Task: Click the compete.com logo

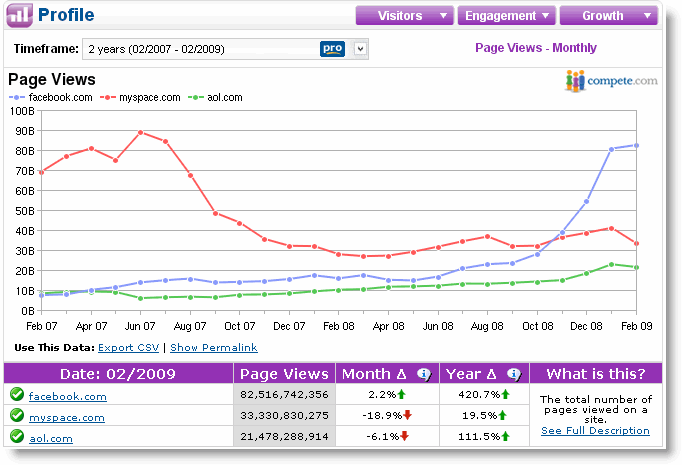Action: (x=611, y=81)
